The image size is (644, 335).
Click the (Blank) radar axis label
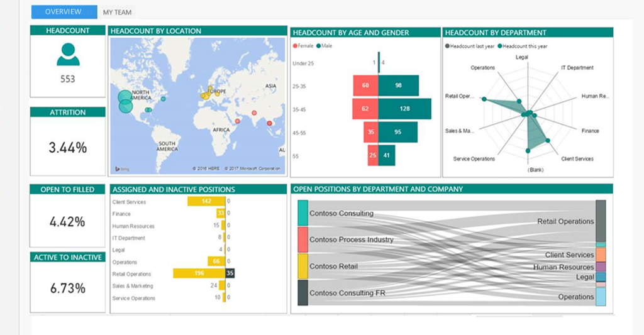click(536, 170)
